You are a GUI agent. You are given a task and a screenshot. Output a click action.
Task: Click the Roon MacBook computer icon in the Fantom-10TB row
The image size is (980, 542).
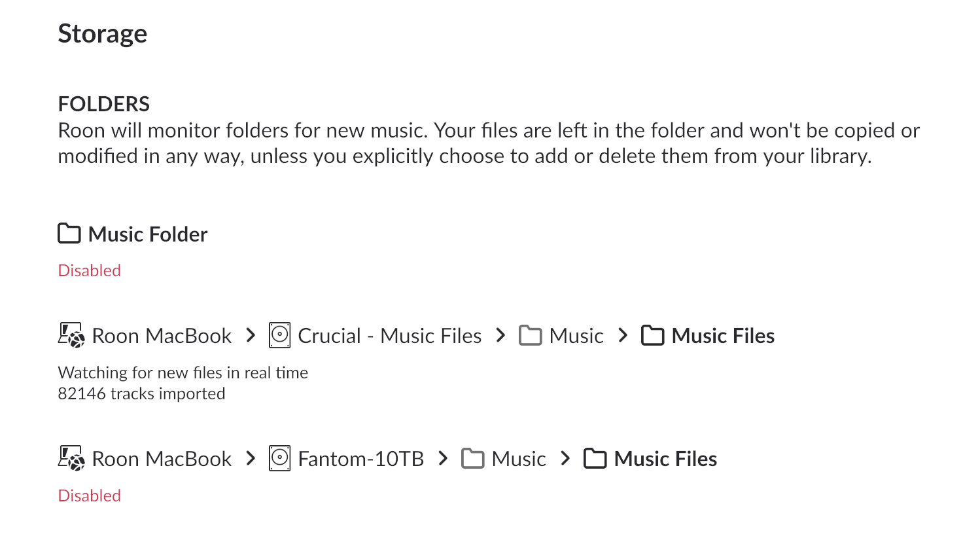tap(71, 458)
